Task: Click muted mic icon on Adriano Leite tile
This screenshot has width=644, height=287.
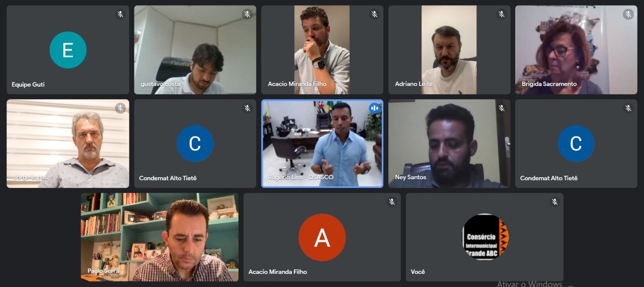Action: pyautogui.click(x=501, y=14)
